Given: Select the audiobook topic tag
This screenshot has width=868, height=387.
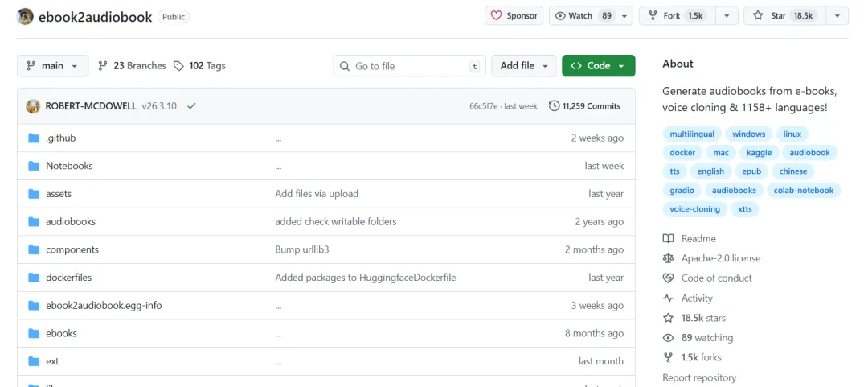Looking at the screenshot, I should [x=810, y=153].
